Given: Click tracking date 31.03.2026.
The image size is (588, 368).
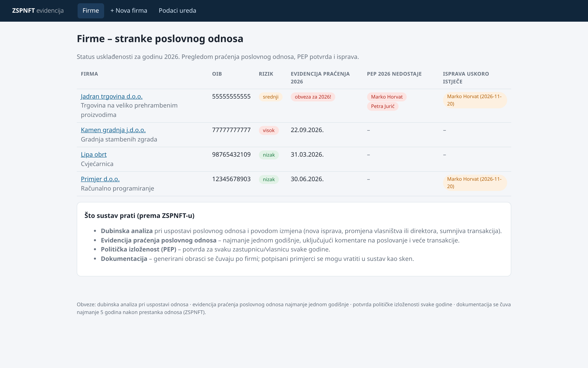Looking at the screenshot, I should (307, 155).
